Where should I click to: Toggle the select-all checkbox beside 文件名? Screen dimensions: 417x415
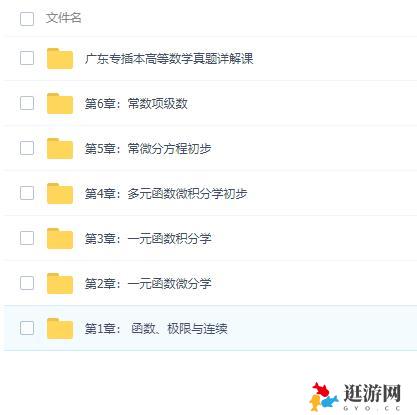tap(27, 18)
